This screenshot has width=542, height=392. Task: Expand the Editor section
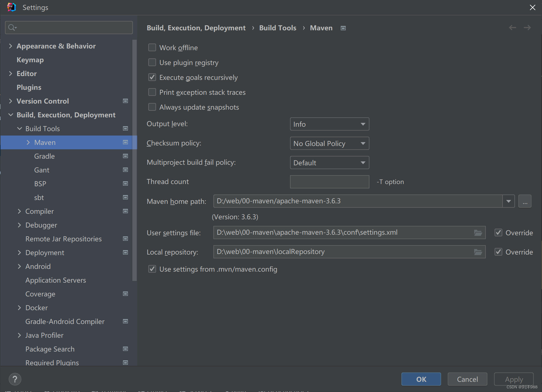pyautogui.click(x=10, y=74)
